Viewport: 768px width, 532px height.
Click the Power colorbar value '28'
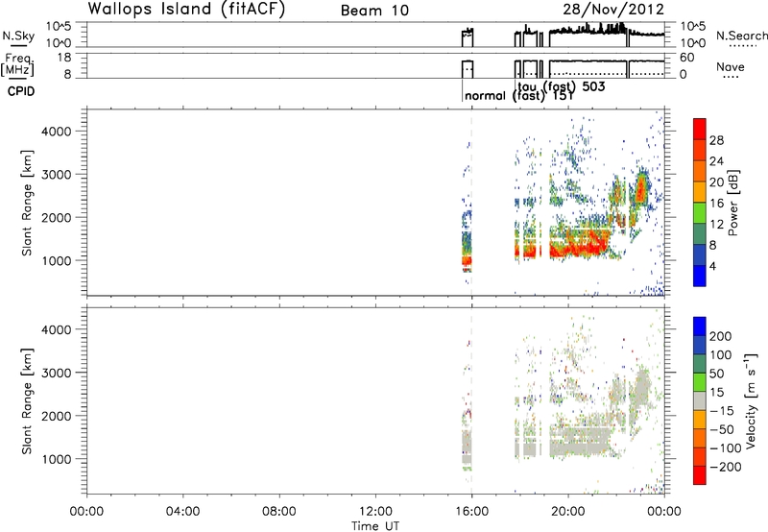click(716, 140)
